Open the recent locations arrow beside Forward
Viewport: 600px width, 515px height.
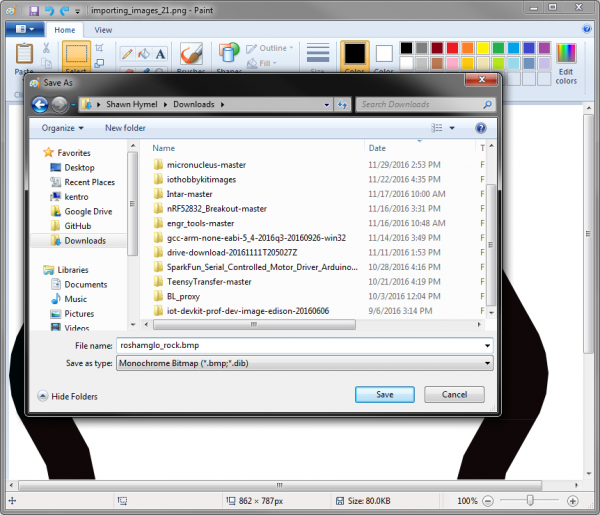coord(73,104)
